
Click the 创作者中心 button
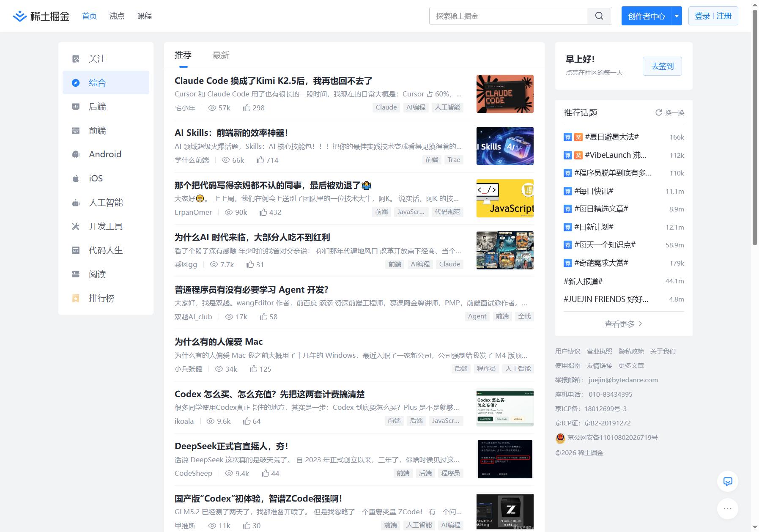coord(646,16)
